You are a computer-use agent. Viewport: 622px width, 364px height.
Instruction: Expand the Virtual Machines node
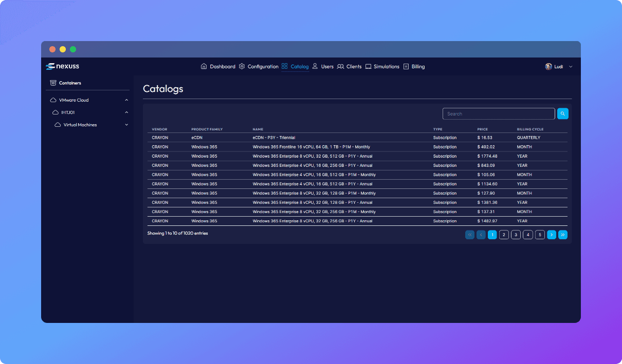tap(126, 125)
